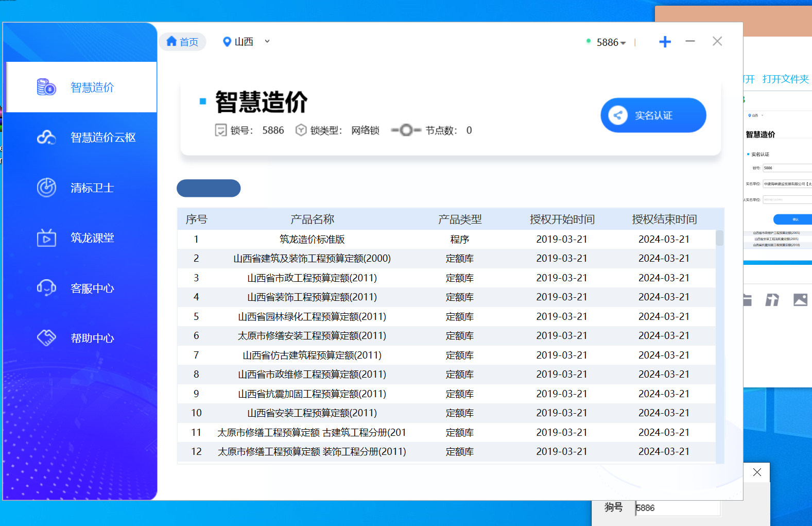Click the blue pill button above the table
Viewport: 812px width, 526px height.
209,188
